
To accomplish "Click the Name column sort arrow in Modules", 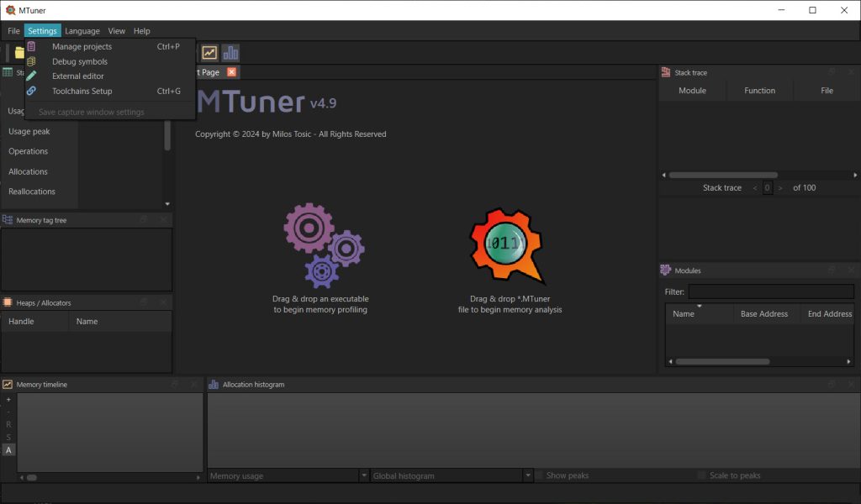I will 699,307.
